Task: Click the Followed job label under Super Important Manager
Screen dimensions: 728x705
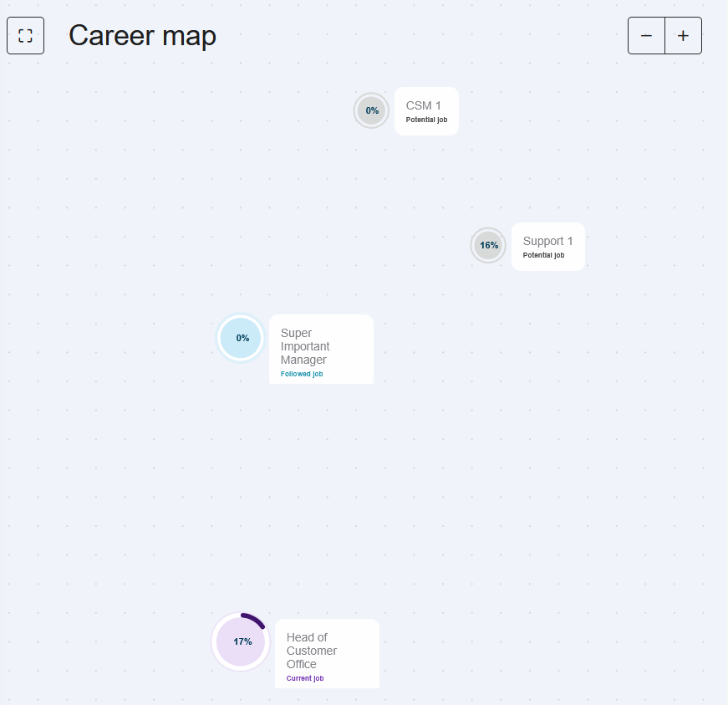Action: coord(301,374)
